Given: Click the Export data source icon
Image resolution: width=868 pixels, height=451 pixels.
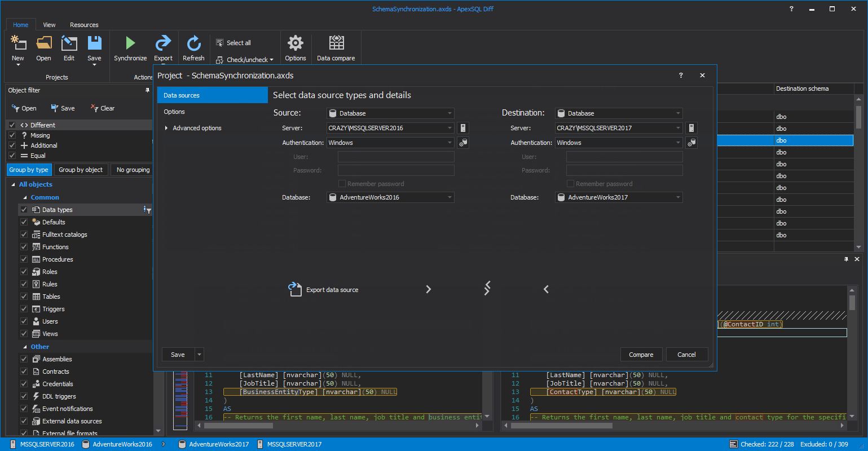Looking at the screenshot, I should tap(295, 289).
